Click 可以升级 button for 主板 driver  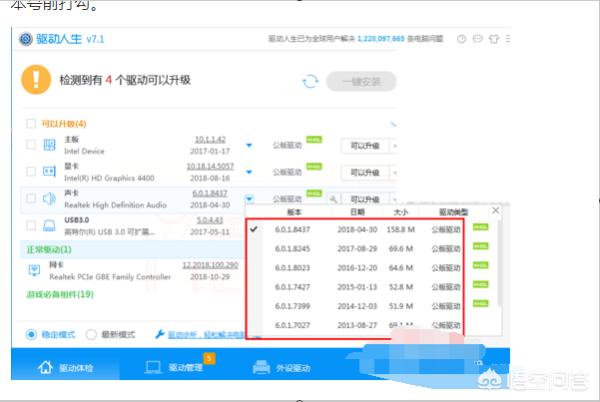[365, 146]
